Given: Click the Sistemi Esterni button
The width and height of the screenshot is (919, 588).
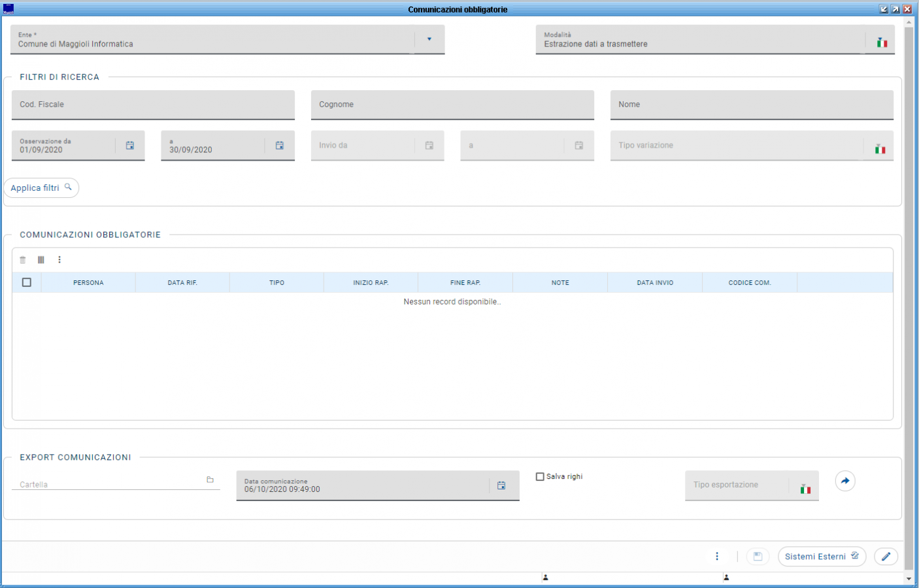Looking at the screenshot, I should pyautogui.click(x=821, y=557).
